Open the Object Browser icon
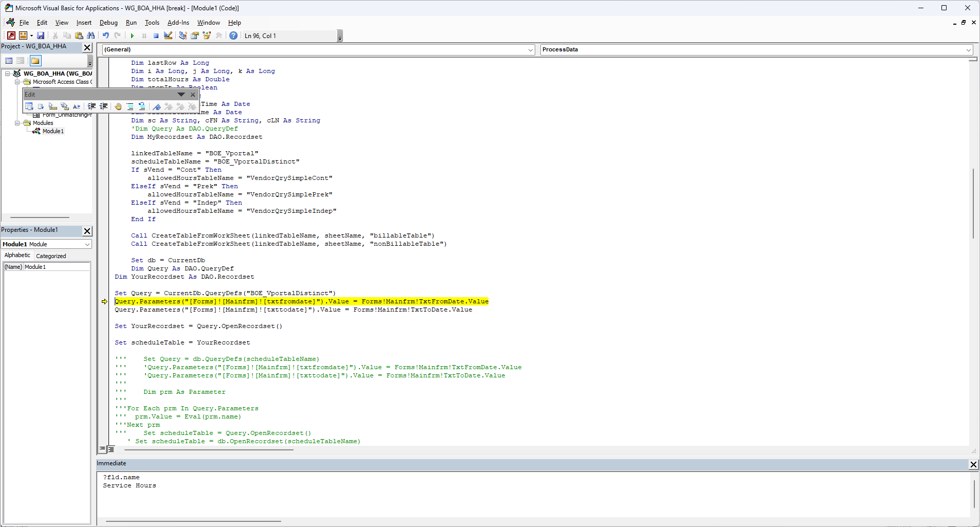The height and width of the screenshot is (527, 980). (x=207, y=35)
